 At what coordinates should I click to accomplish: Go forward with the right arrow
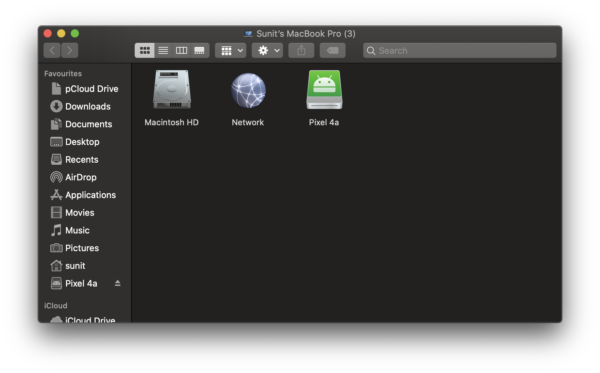pyautogui.click(x=70, y=50)
